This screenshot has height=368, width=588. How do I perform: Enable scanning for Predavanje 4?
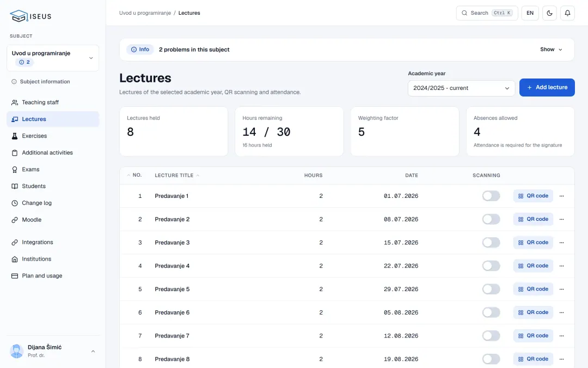pos(491,266)
